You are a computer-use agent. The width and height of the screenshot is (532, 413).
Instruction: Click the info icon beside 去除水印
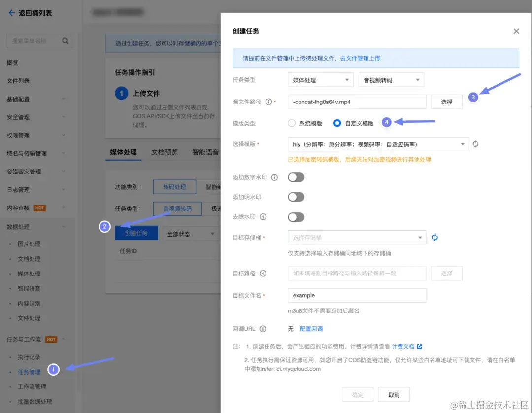point(263,217)
